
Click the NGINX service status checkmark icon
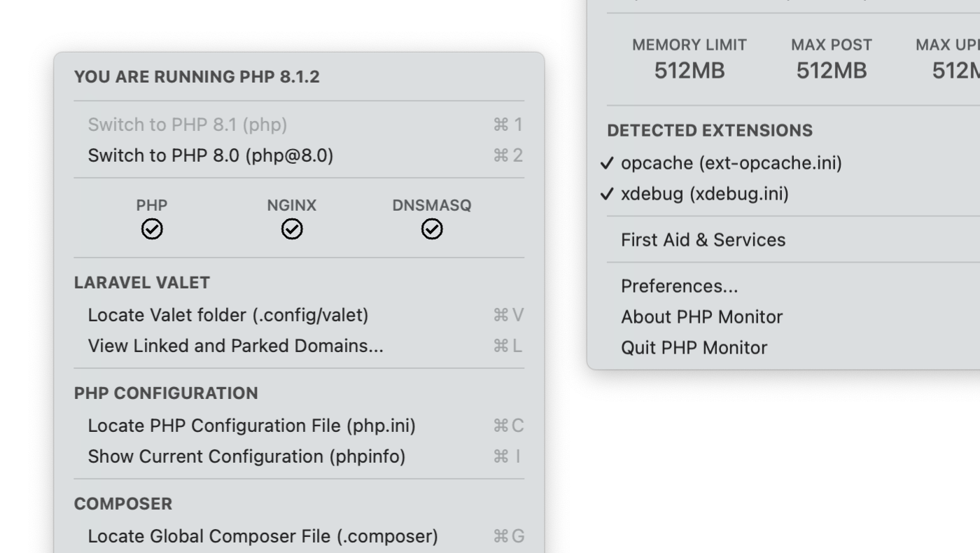coord(292,230)
